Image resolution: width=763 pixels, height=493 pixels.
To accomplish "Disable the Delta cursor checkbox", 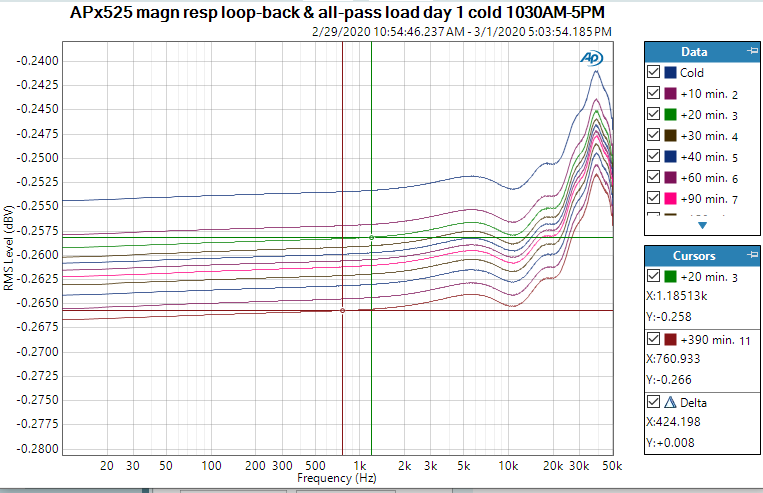I will (653, 402).
